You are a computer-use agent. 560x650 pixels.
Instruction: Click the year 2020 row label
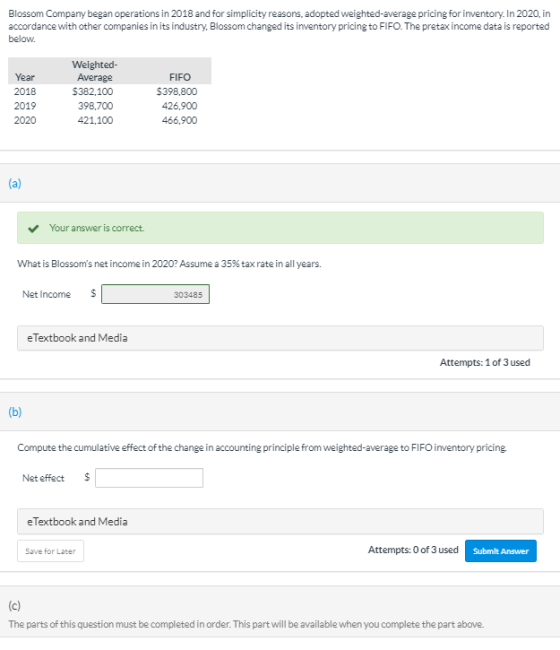(25, 120)
